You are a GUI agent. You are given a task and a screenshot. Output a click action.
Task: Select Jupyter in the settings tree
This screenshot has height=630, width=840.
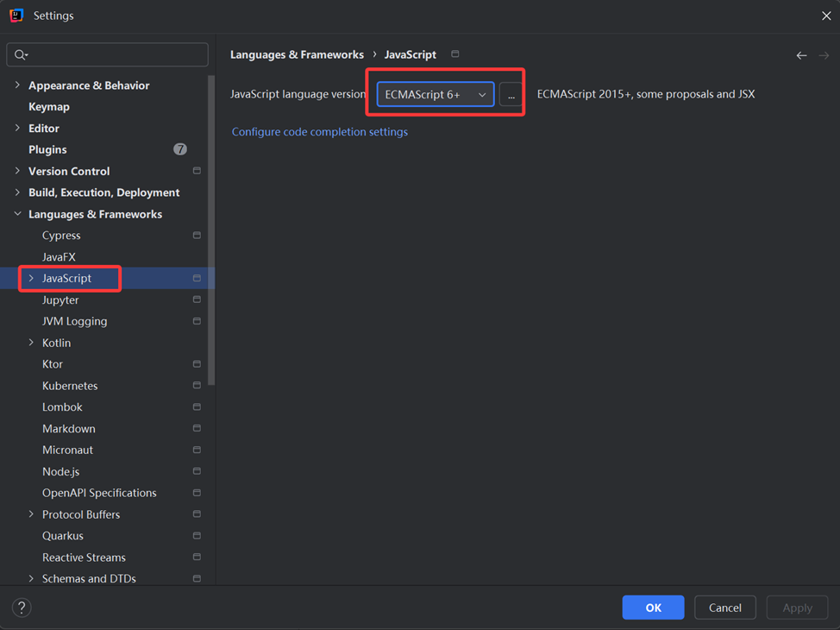coord(60,299)
